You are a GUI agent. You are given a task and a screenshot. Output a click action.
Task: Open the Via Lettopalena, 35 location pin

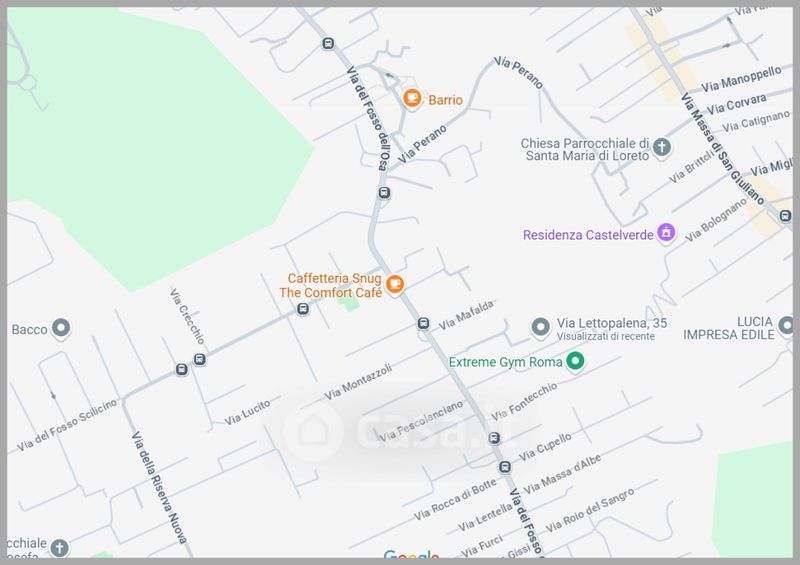click(541, 327)
